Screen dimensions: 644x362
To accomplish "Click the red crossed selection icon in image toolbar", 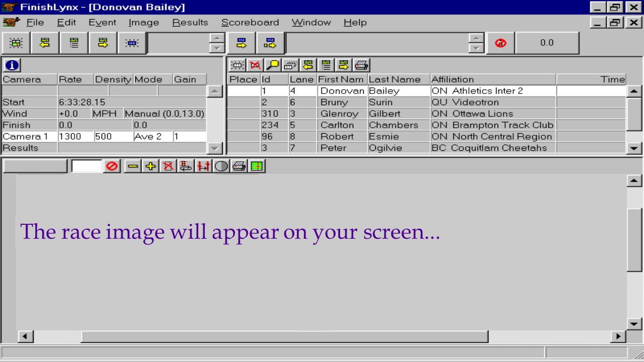I will click(x=167, y=166).
